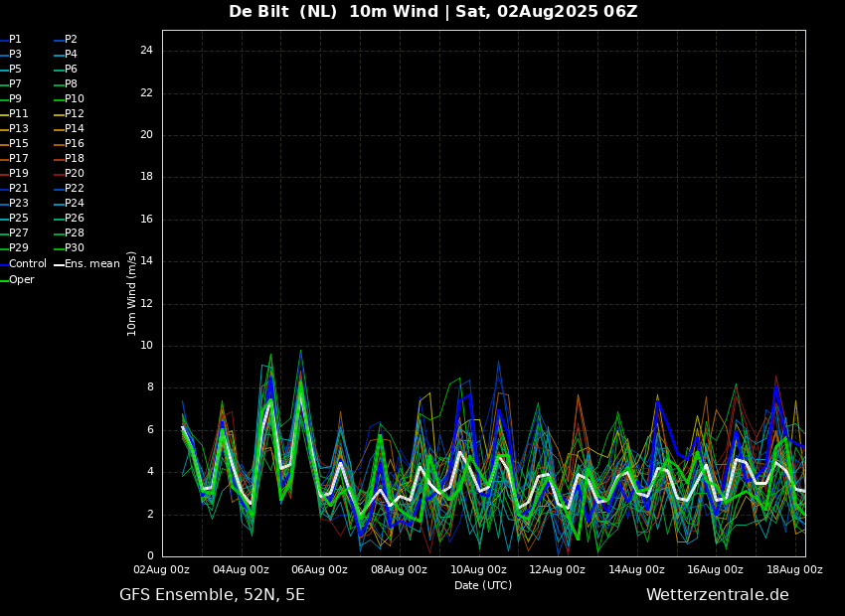The image size is (845, 616).
Task: Click the Wetterzentrale.de source text
Action: [717, 595]
